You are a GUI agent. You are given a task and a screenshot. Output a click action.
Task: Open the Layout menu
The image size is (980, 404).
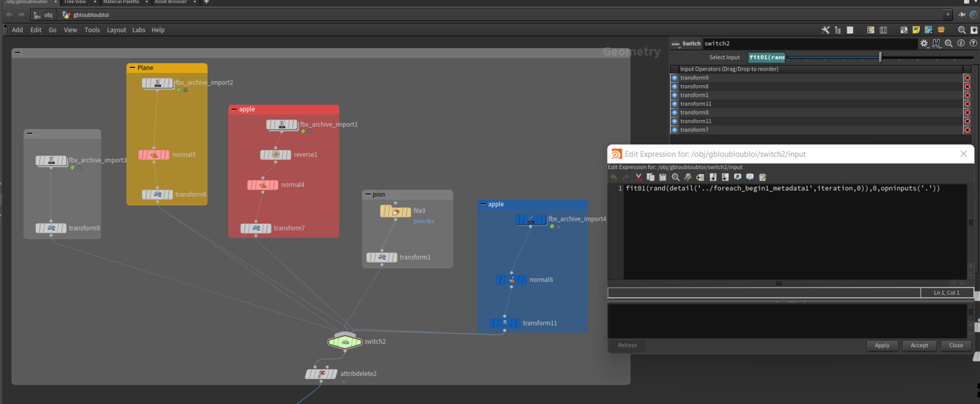coord(116,30)
